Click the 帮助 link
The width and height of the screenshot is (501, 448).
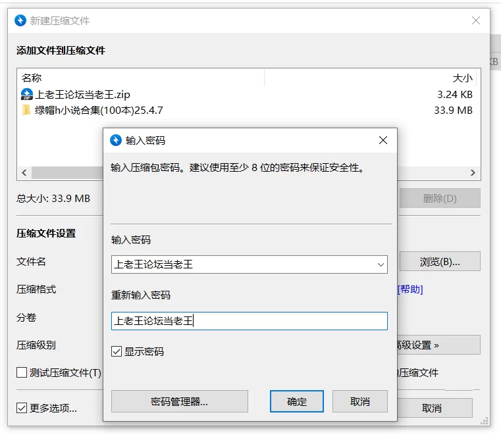point(409,289)
